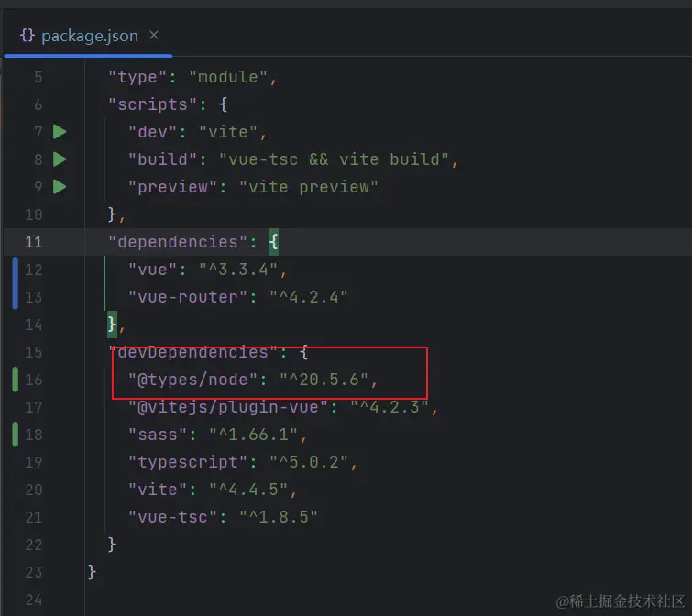Viewport: 692px width, 616px height.
Task: Click the "^1.66.1" version value
Action: [253, 435]
